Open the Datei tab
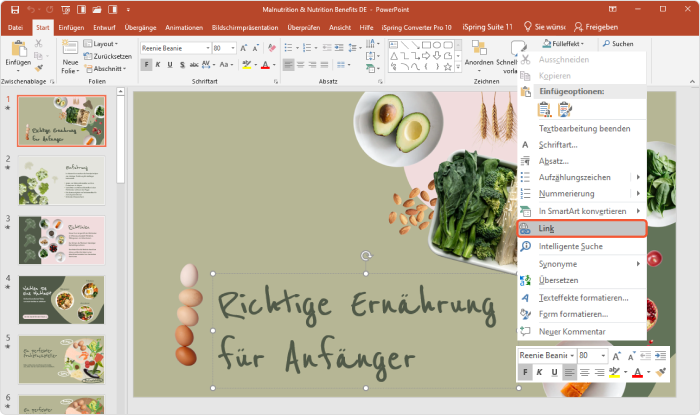This screenshot has height=415, width=700. coord(15,28)
